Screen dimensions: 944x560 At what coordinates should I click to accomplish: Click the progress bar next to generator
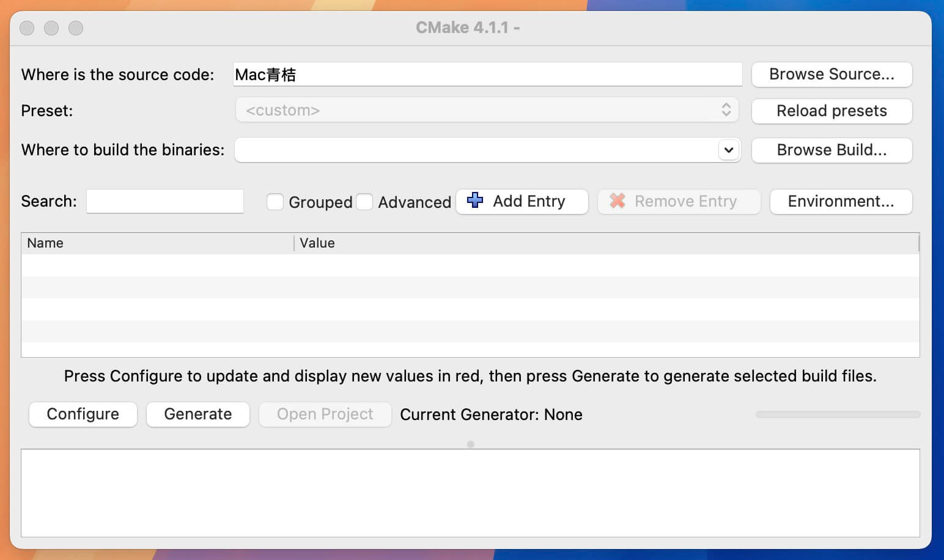838,414
